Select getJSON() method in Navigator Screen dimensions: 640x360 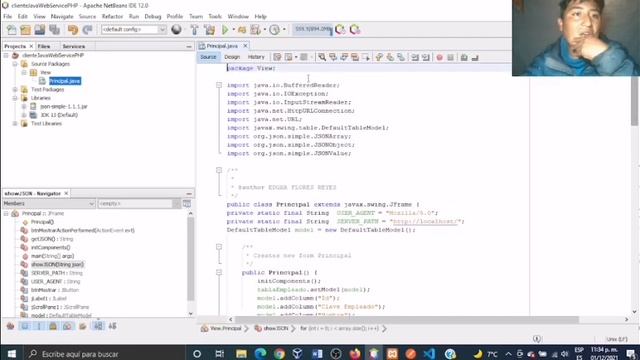[x=52, y=239]
